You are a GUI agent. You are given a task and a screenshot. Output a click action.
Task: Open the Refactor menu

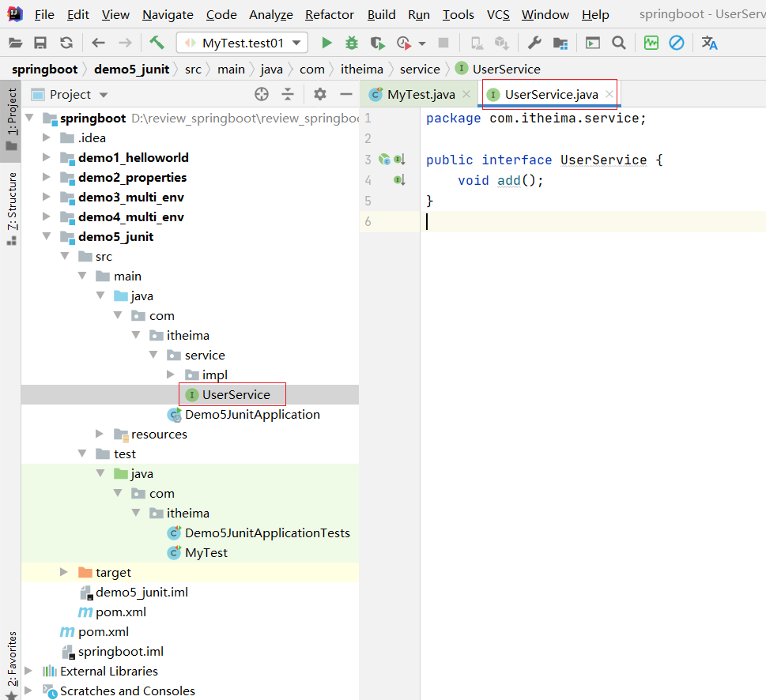[330, 15]
